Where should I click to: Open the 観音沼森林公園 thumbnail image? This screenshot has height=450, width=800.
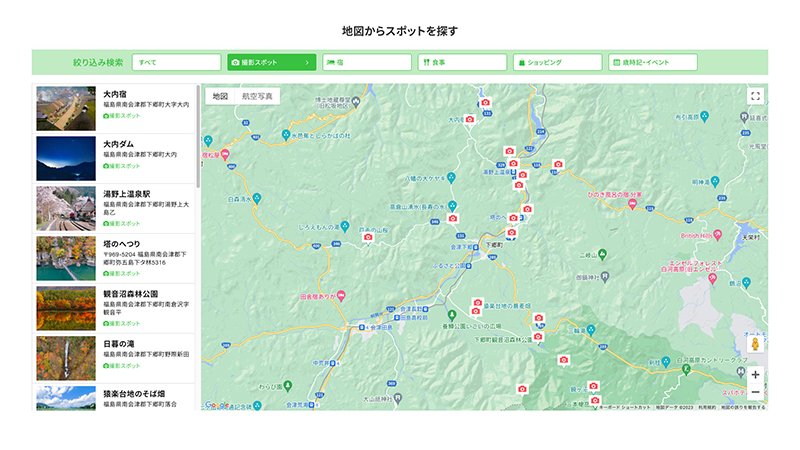coord(66,308)
